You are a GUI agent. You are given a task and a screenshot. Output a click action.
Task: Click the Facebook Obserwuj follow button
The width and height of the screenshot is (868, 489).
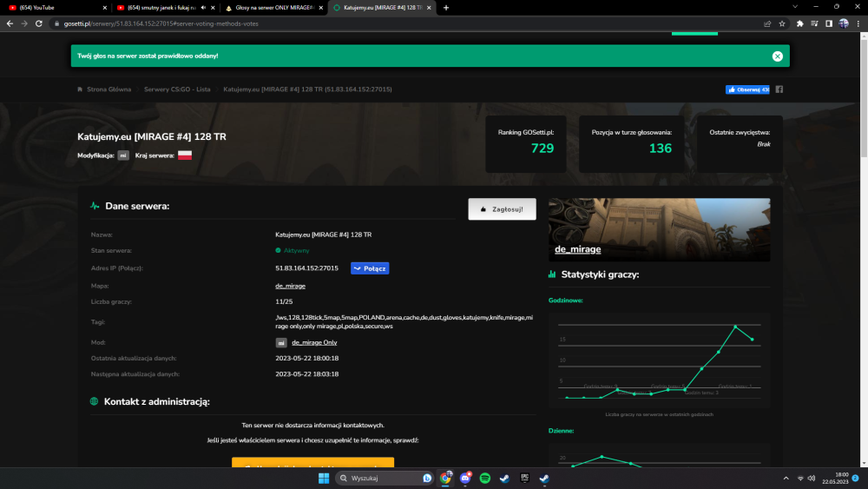(x=747, y=89)
